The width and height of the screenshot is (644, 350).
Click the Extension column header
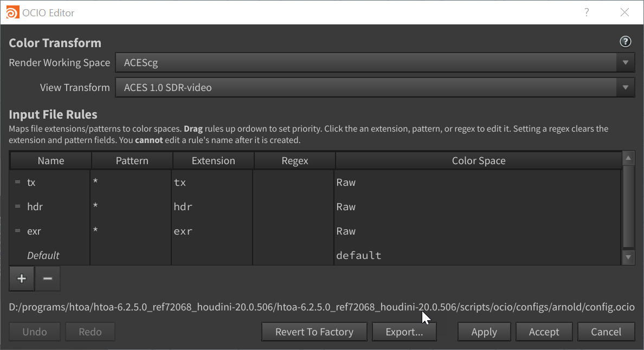tap(213, 160)
